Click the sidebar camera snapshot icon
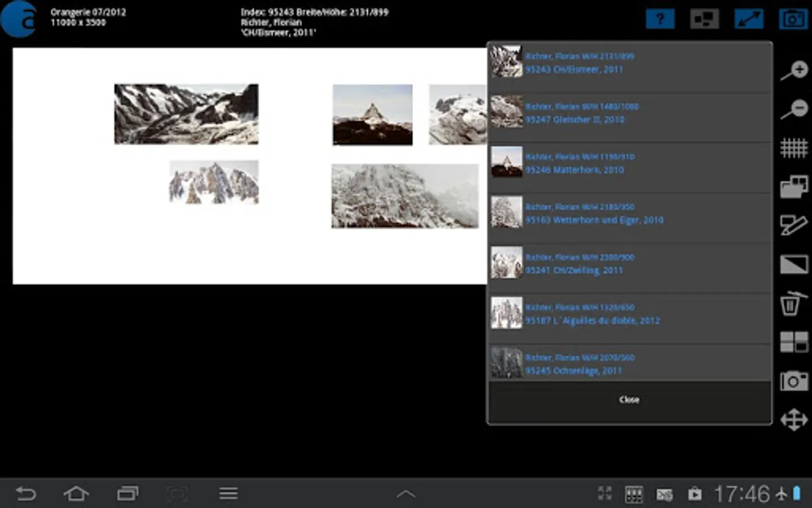The height and width of the screenshot is (508, 812). 793,381
